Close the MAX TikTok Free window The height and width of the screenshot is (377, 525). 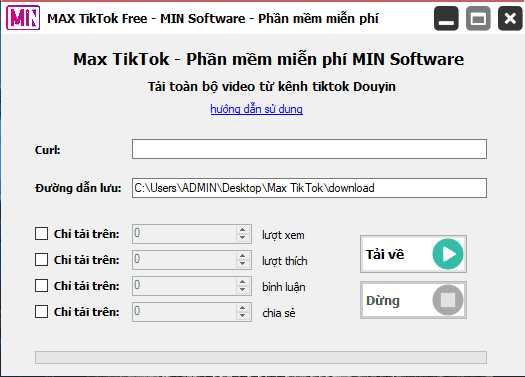coord(510,18)
